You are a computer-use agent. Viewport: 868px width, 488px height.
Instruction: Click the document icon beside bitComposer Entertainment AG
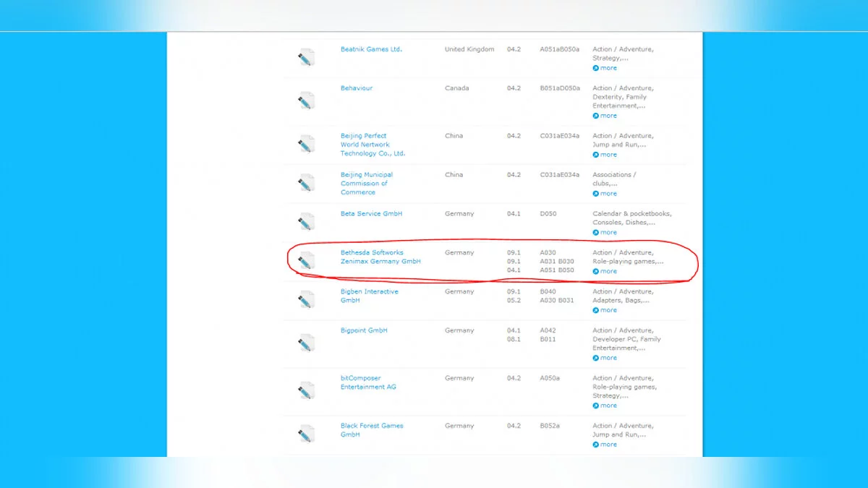click(x=307, y=391)
